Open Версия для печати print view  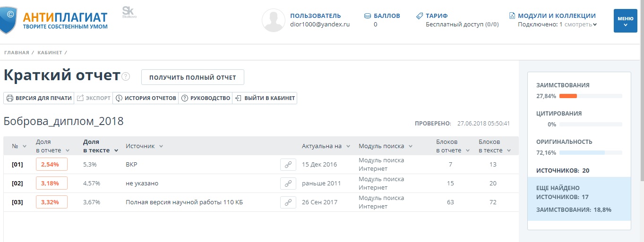tap(39, 98)
